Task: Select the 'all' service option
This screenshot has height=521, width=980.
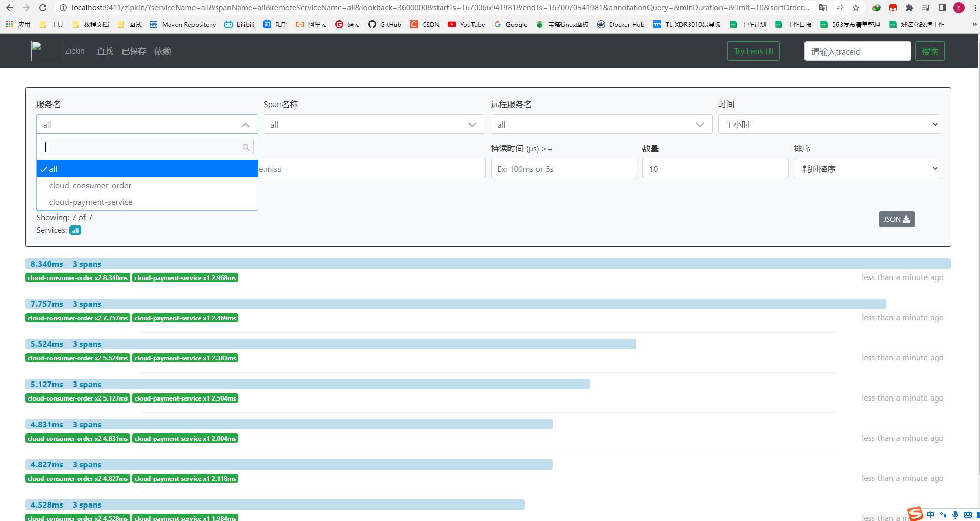Action: click(147, 169)
